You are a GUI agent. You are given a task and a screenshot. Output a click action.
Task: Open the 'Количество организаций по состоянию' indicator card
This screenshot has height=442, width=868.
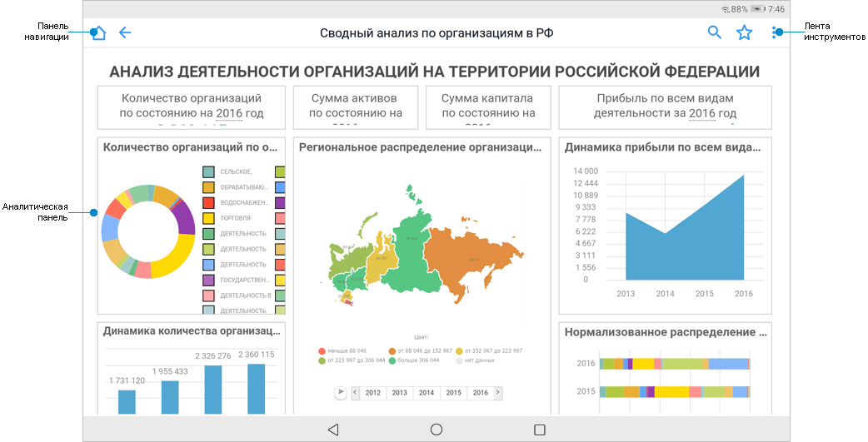(x=192, y=107)
